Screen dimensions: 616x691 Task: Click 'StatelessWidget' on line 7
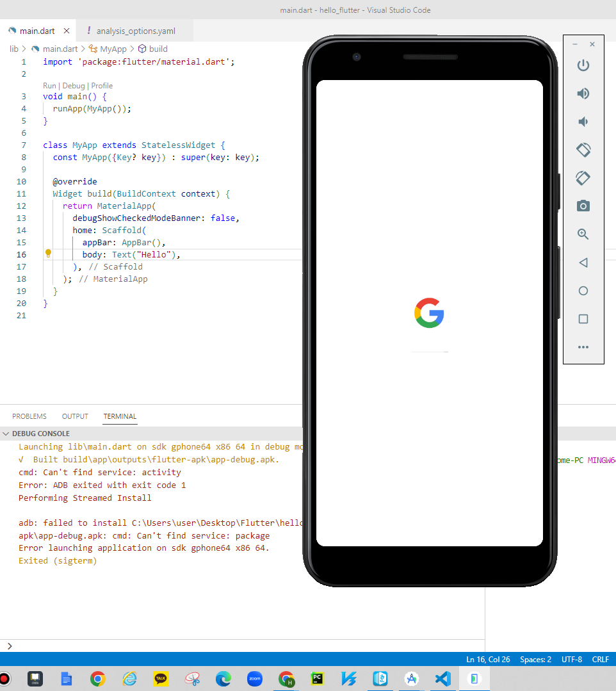click(178, 145)
